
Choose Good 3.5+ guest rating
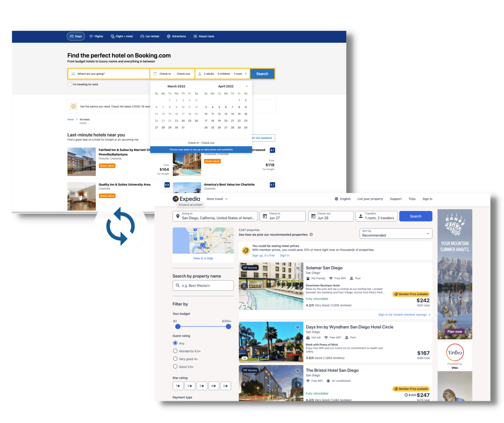[175, 367]
